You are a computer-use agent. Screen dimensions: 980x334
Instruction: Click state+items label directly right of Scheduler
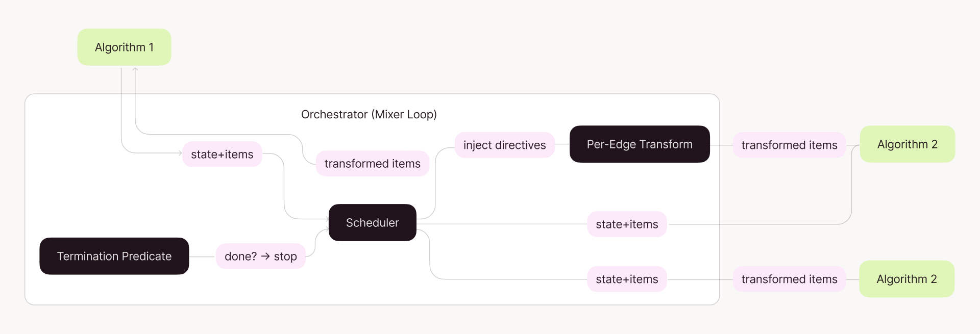pyautogui.click(x=627, y=224)
